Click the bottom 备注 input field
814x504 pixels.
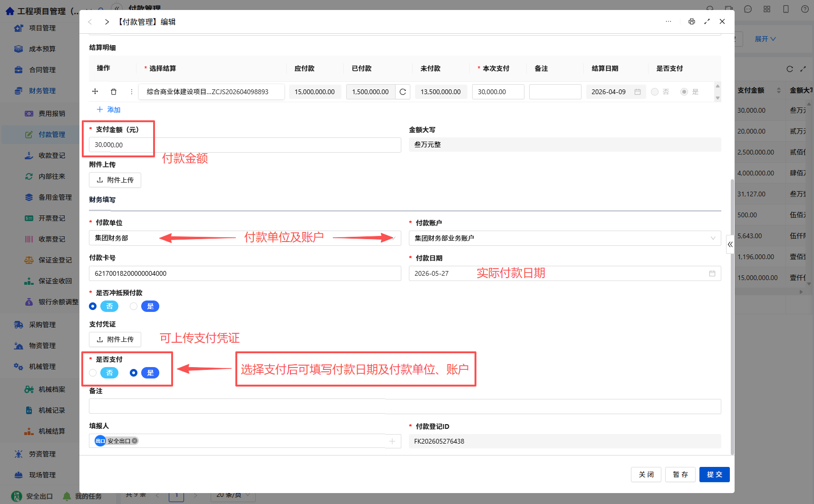click(x=405, y=407)
